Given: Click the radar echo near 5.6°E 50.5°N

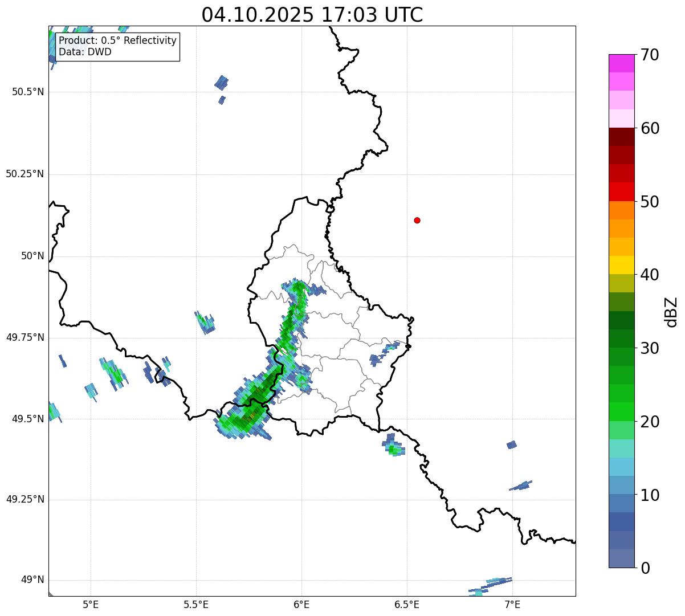Looking at the screenshot, I should coord(222,83).
